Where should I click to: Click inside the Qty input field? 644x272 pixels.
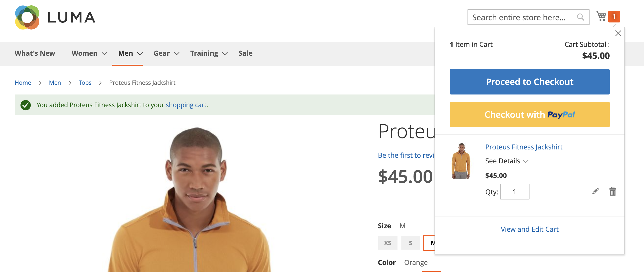515,191
